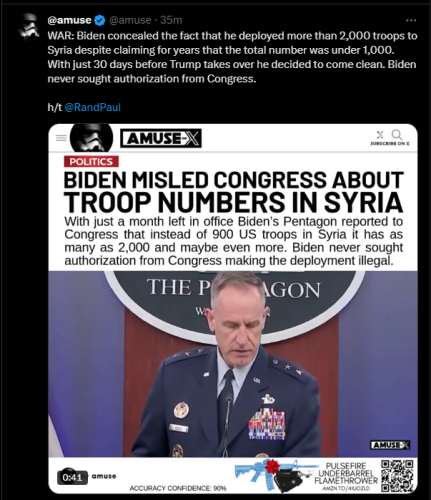The height and width of the screenshot is (500, 431).
Task: Open the @amuse stormtrooper profile avatar
Action: click(29, 26)
